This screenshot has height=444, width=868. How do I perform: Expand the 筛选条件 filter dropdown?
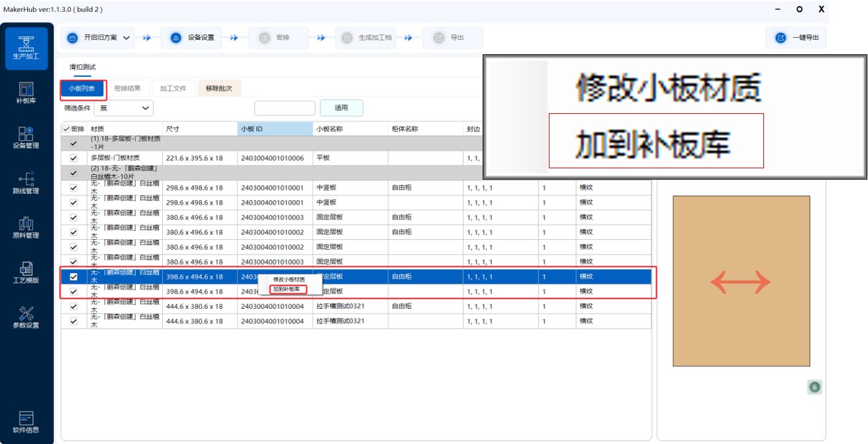[x=145, y=108]
